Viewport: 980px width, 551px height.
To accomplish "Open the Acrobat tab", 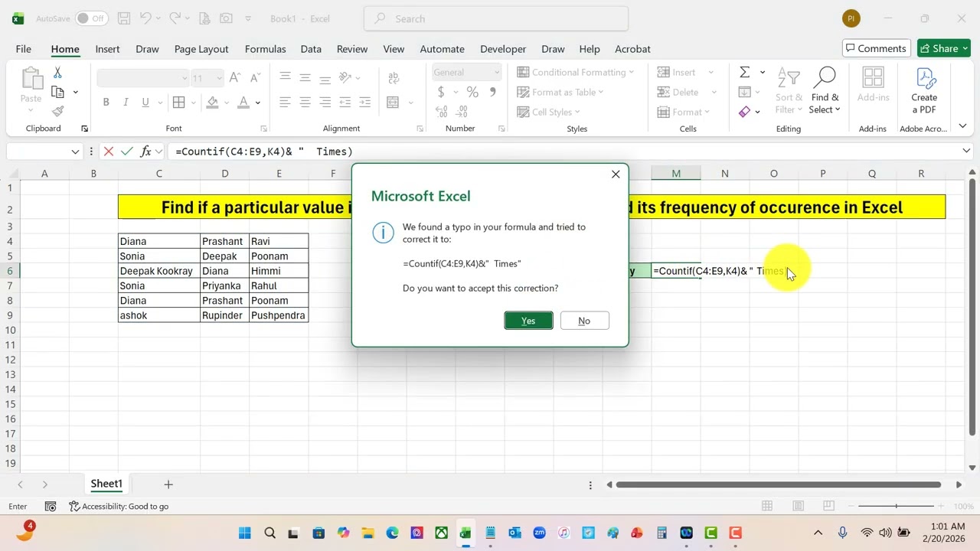I will point(632,49).
